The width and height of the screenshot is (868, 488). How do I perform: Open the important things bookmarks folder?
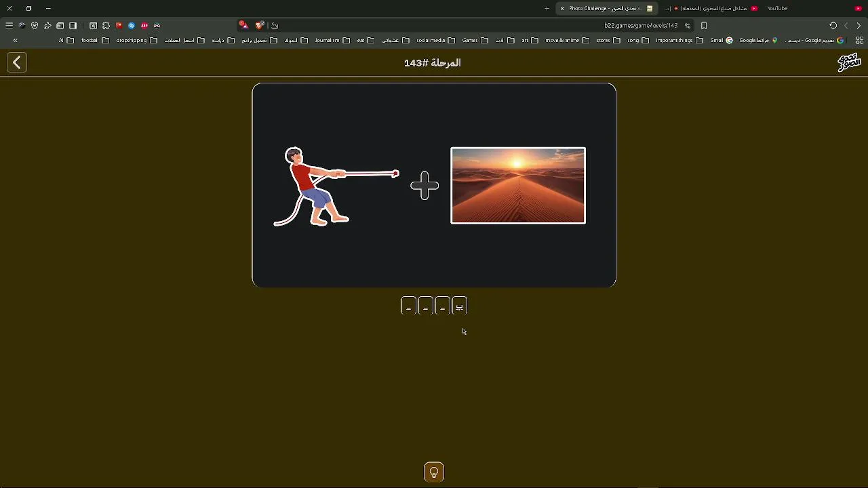click(679, 41)
